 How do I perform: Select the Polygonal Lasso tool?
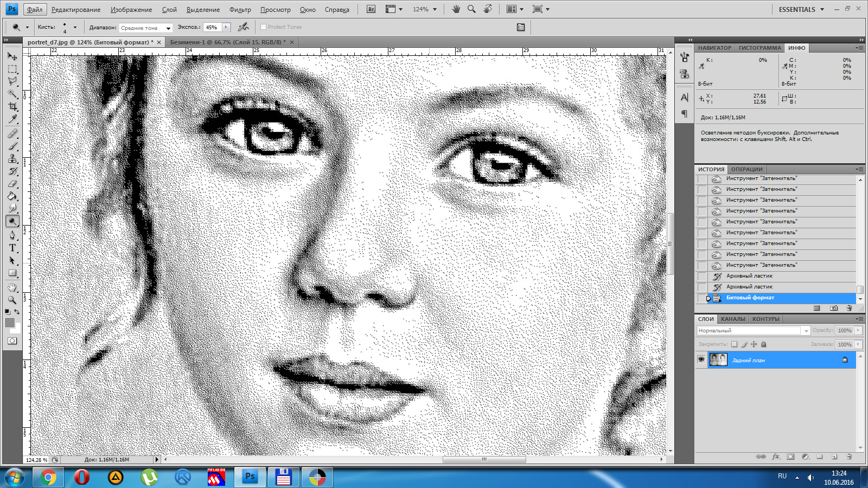click(12, 81)
